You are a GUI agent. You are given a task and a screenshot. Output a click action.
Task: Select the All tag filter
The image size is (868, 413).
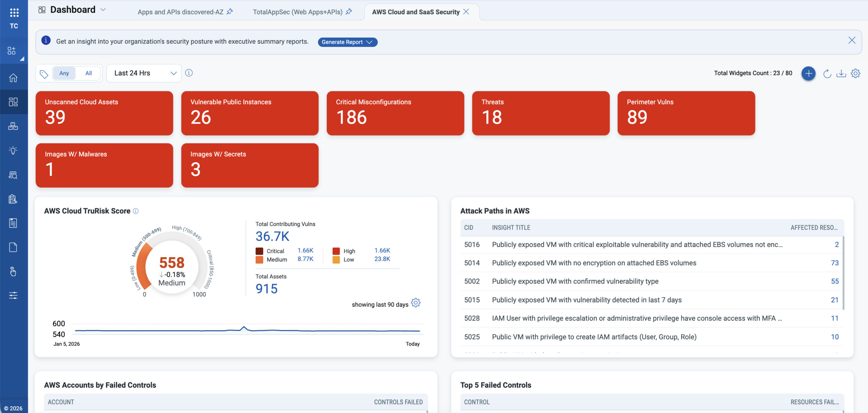click(88, 73)
